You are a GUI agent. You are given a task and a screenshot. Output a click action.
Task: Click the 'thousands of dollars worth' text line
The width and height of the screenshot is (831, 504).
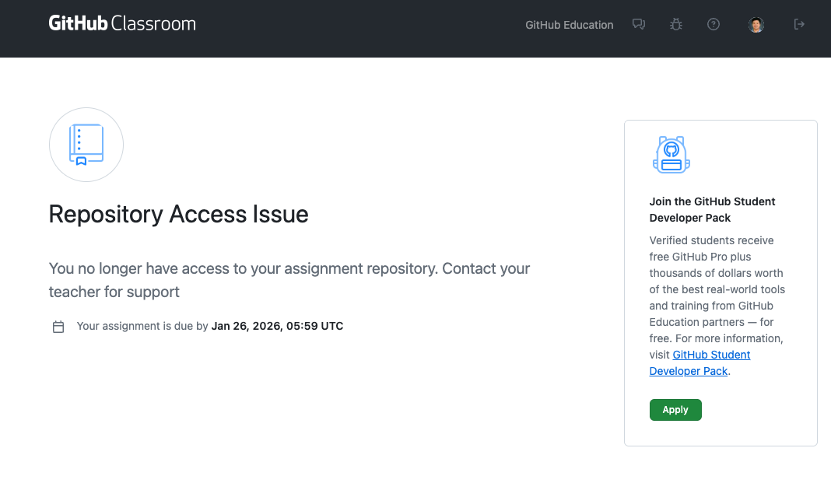pyautogui.click(x=716, y=273)
